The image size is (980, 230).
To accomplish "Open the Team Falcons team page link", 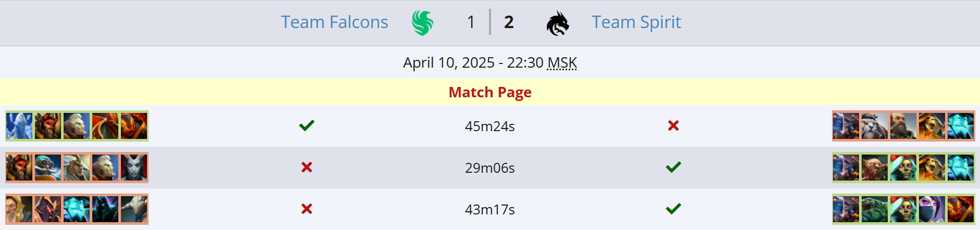I will point(334,22).
